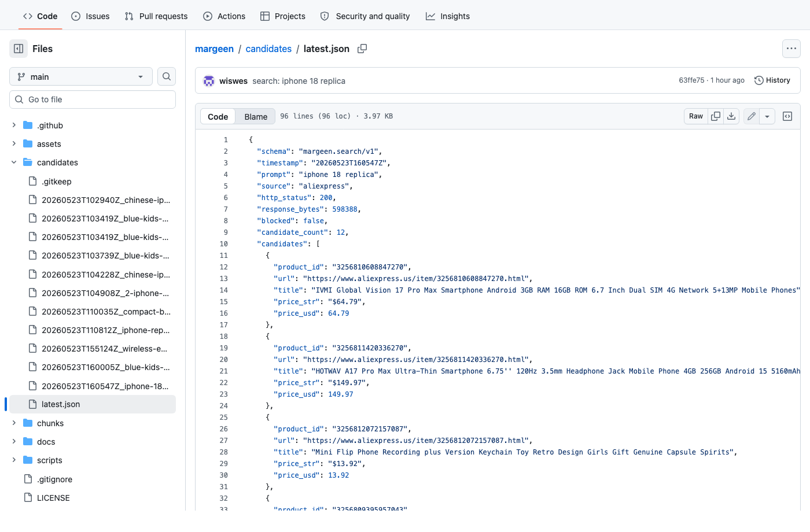Open commit message 'search: iphone 18 replica'
Screen dimensions: 810x532
point(299,81)
